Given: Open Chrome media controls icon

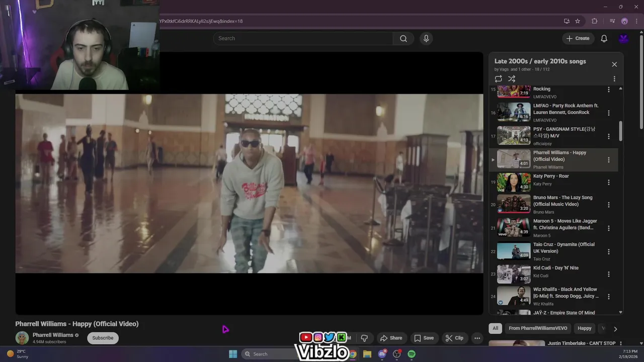Looking at the screenshot, I should [x=612, y=21].
